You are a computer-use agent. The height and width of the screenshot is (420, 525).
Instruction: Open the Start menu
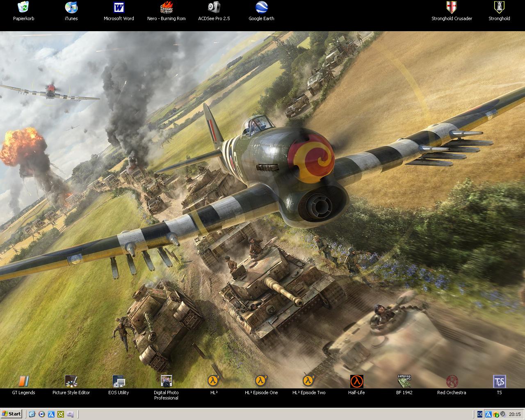tap(11, 414)
